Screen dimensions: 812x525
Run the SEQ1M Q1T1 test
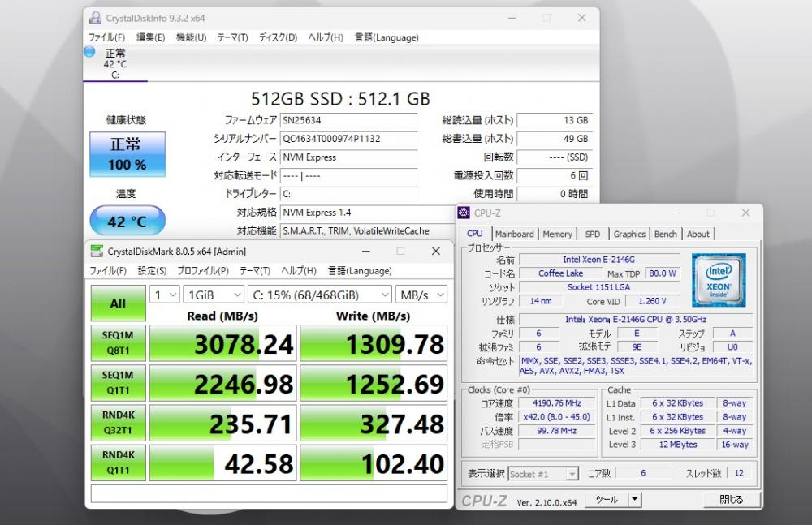[118, 383]
